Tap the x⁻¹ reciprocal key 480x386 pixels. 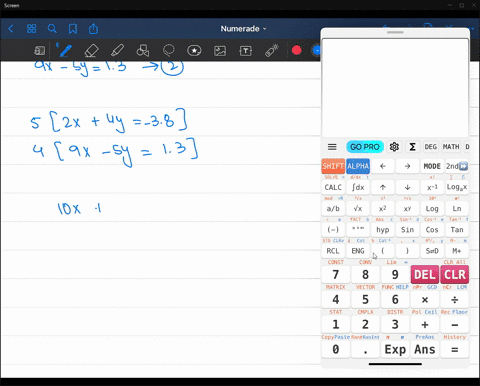432,187
